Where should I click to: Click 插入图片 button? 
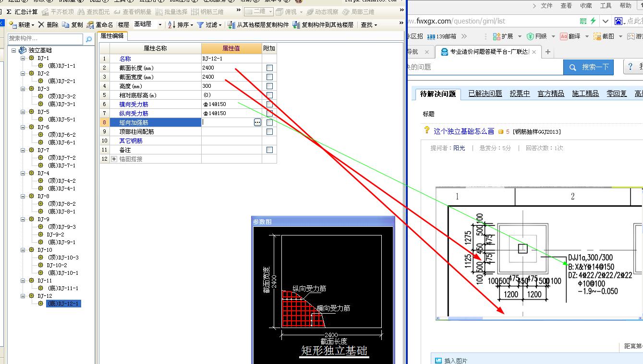[x=451, y=361]
